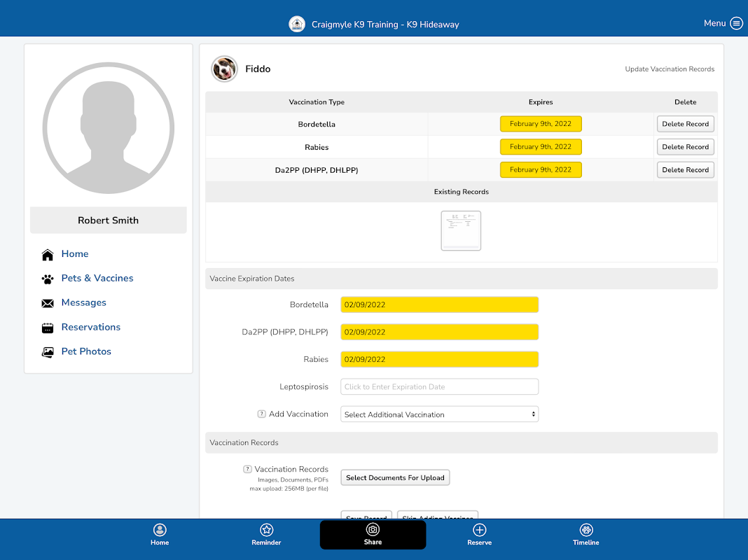Click Update Vaccination Records link
The width and height of the screenshot is (748, 560).
pos(670,69)
